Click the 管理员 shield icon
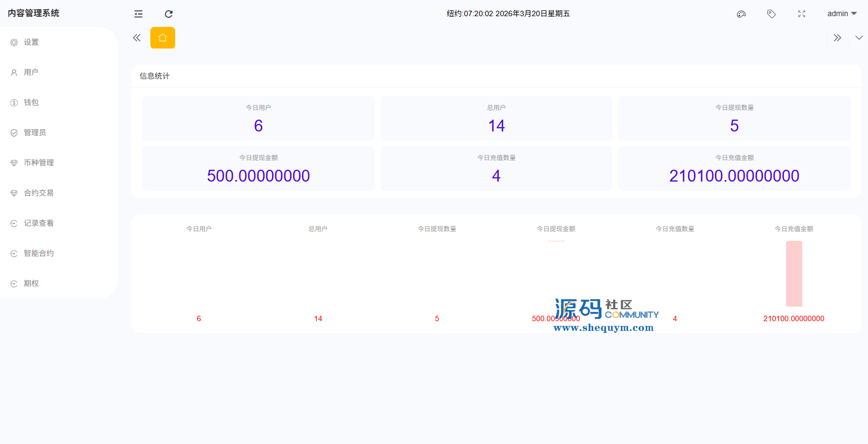The height and width of the screenshot is (444, 868). 14,133
